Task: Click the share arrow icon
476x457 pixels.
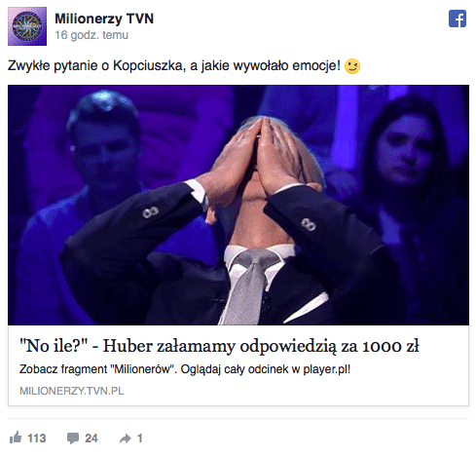Action: pyautogui.click(x=125, y=438)
